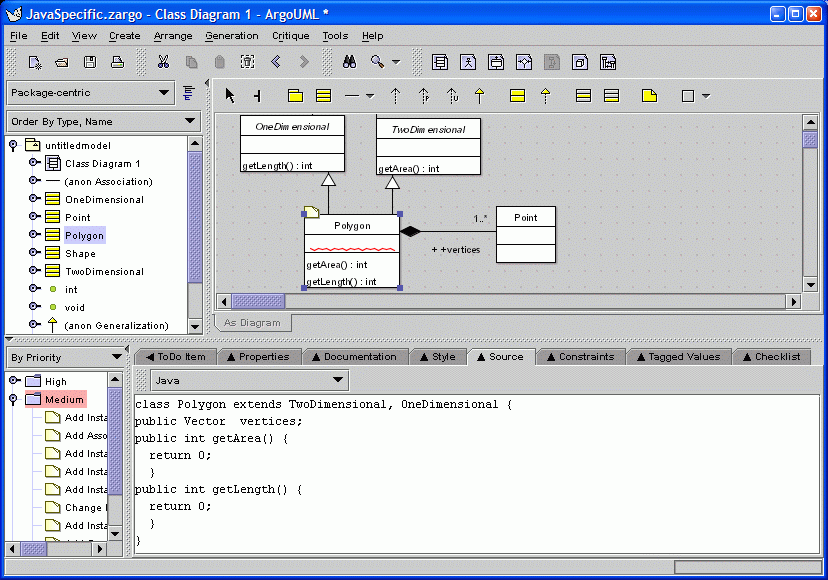Choose the Select arrow tool
The height and width of the screenshot is (580, 828).
pos(230,96)
